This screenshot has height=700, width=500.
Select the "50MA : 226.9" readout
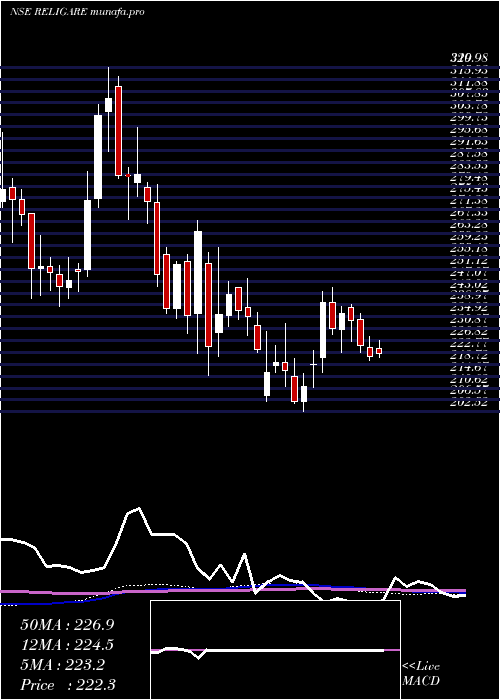(x=67, y=625)
